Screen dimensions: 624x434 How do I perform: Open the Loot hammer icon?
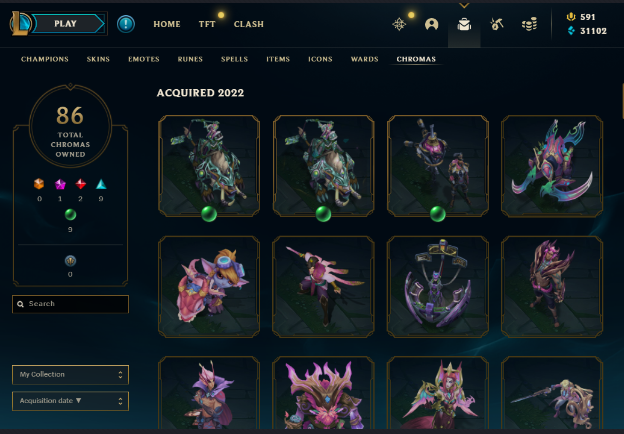pyautogui.click(x=497, y=24)
